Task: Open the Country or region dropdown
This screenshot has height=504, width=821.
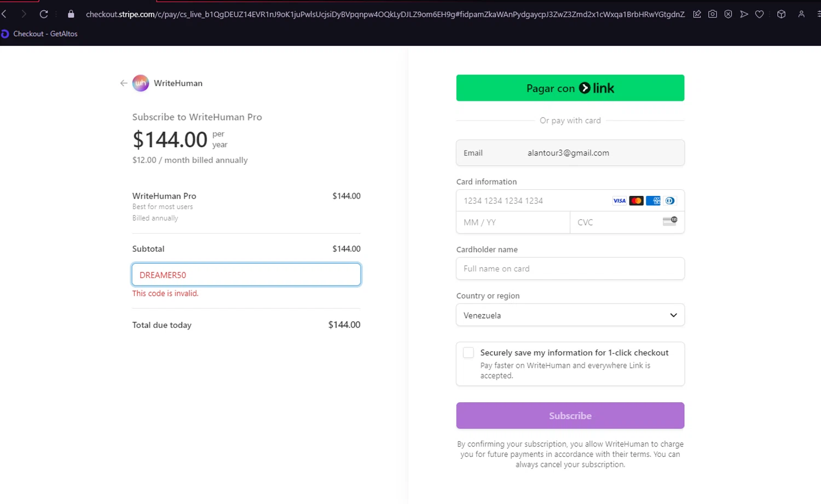Action: click(x=570, y=315)
